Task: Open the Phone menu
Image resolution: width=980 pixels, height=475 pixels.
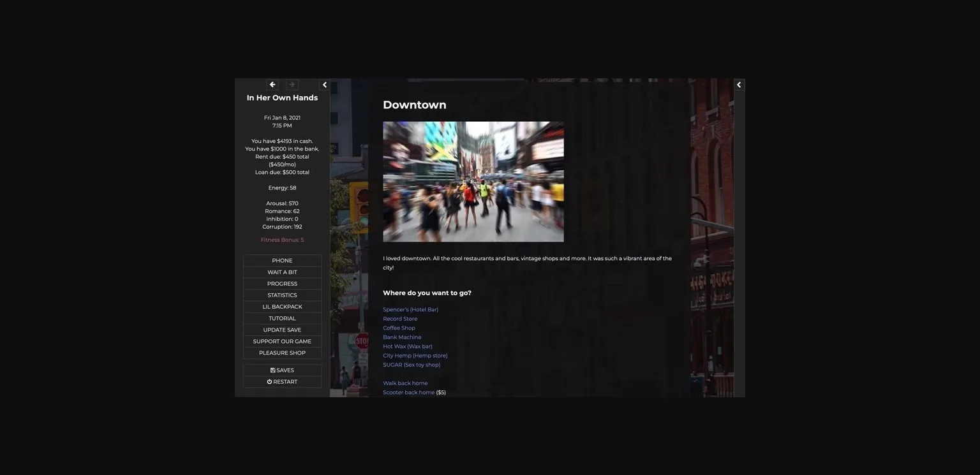Action: [x=282, y=261]
